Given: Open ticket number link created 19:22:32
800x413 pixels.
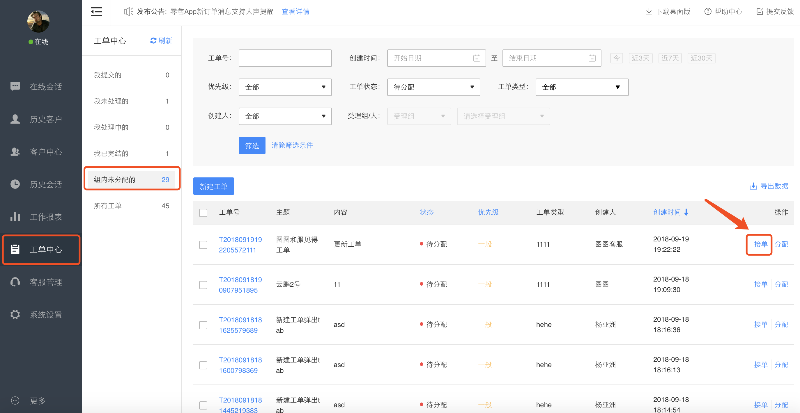Looking at the screenshot, I should (x=240, y=245).
